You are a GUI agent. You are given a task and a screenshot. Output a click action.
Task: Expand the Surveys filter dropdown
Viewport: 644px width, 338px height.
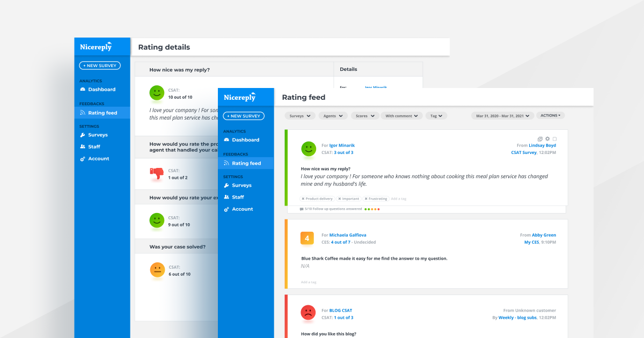(300, 116)
